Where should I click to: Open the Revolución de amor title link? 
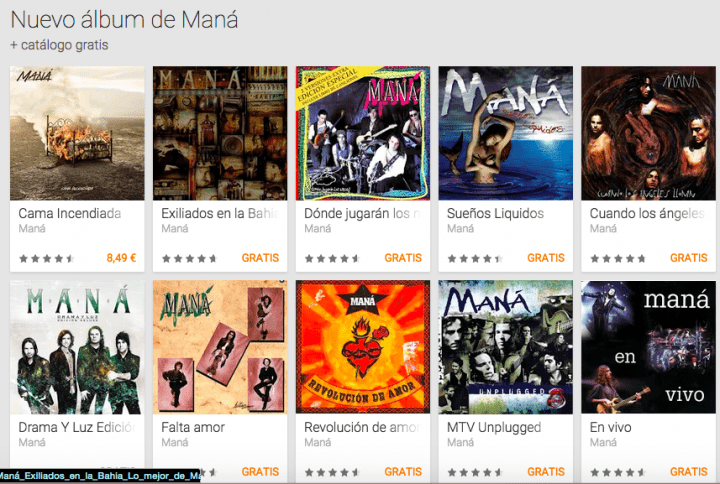tap(362, 428)
